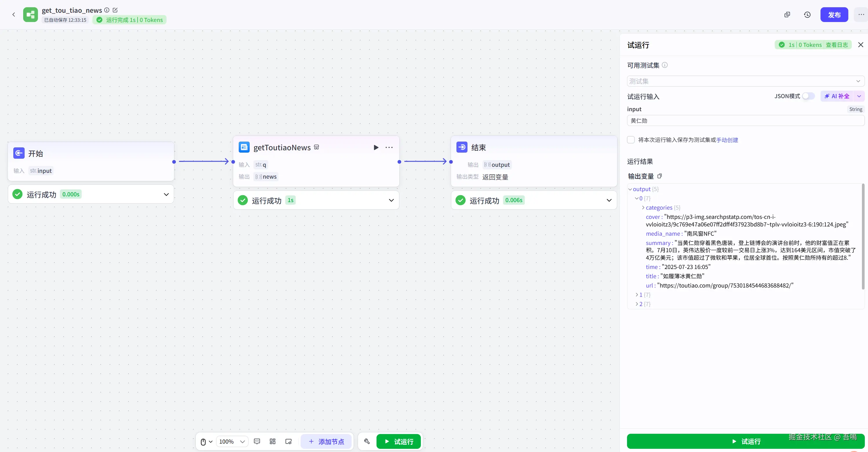The height and width of the screenshot is (452, 868).
Task: Click the back arrow icon
Action: pos(14,14)
